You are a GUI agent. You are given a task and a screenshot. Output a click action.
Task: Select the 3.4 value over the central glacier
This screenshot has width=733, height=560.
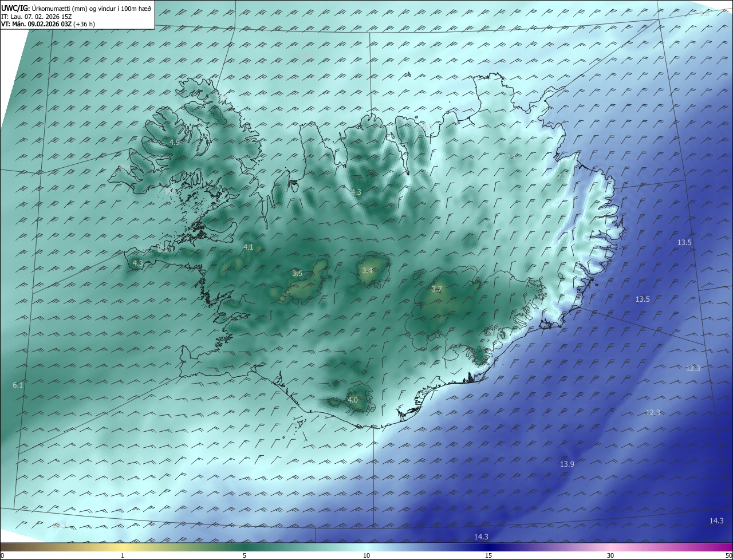click(367, 270)
